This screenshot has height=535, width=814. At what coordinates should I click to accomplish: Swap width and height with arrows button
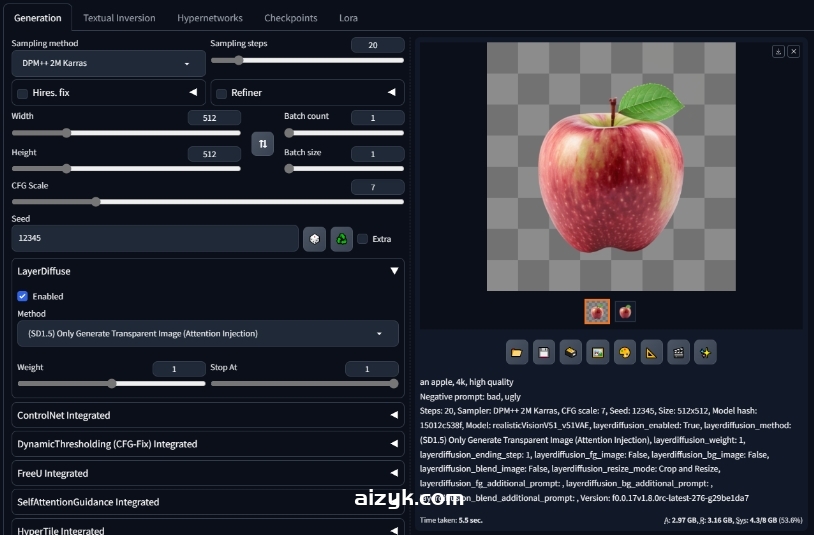(263, 144)
